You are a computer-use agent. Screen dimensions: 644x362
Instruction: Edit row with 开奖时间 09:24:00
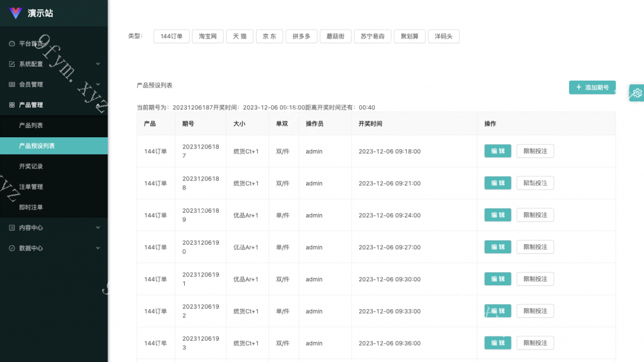click(498, 215)
